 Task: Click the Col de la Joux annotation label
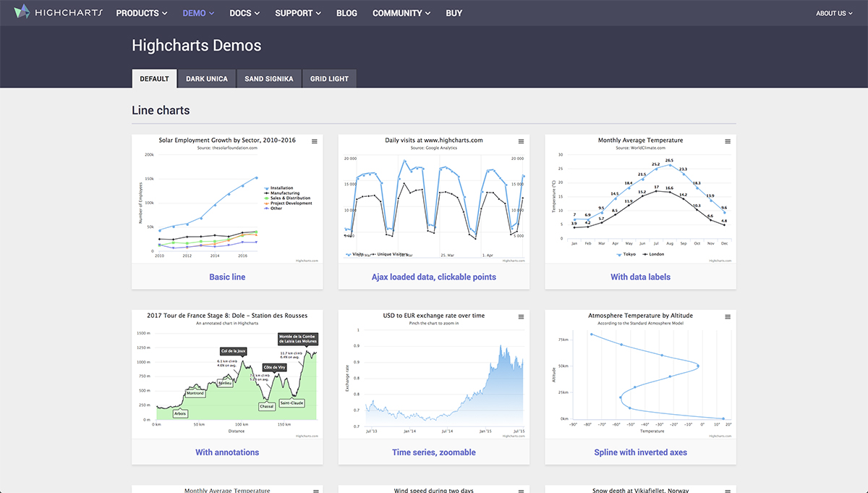coord(232,350)
